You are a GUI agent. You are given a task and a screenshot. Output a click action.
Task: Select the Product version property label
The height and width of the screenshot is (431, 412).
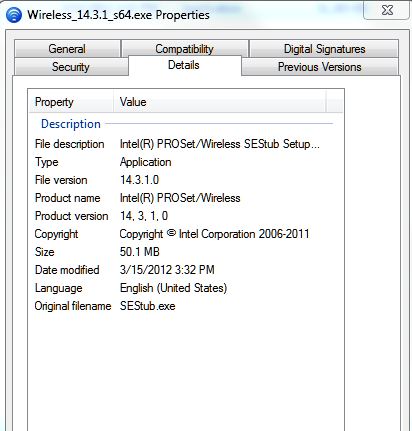point(72,216)
